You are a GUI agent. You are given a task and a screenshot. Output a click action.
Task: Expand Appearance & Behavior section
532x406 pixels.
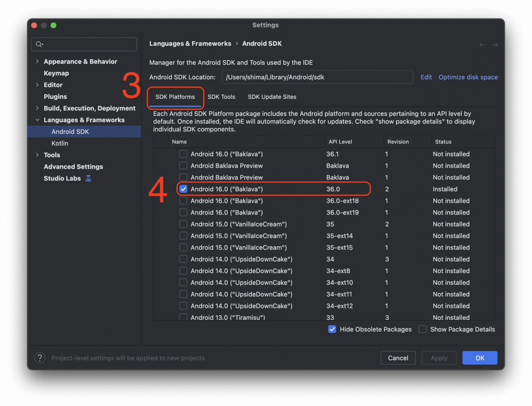[x=37, y=61]
